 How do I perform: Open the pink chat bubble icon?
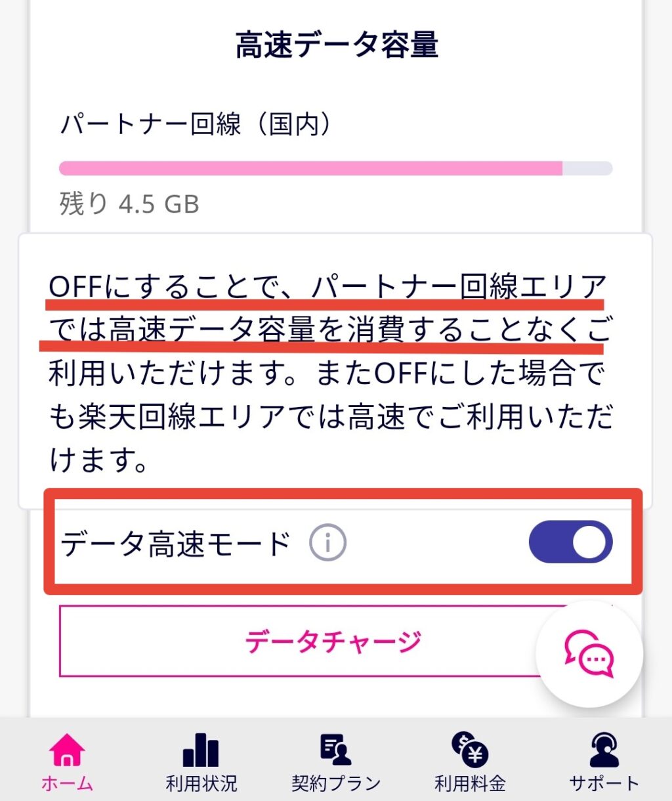(589, 654)
